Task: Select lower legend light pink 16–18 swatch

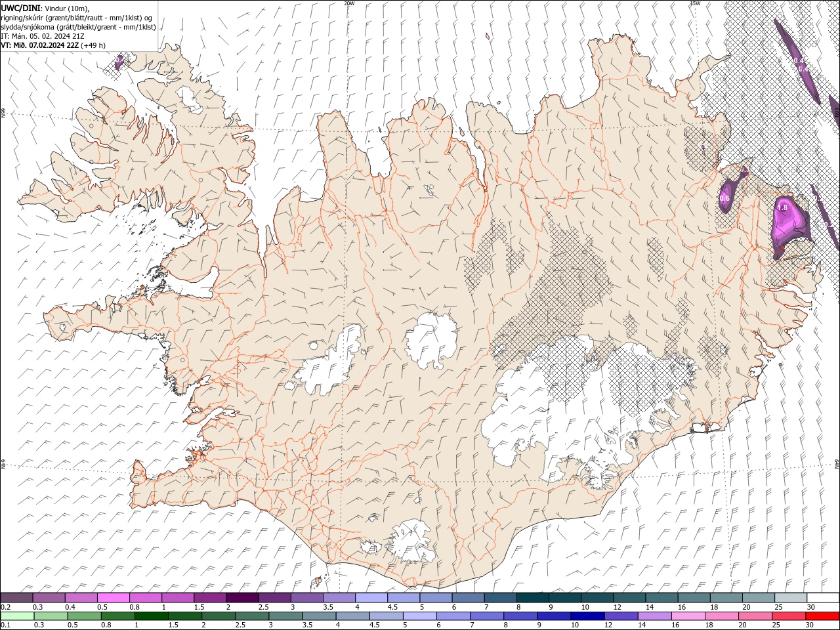Action: (688, 616)
